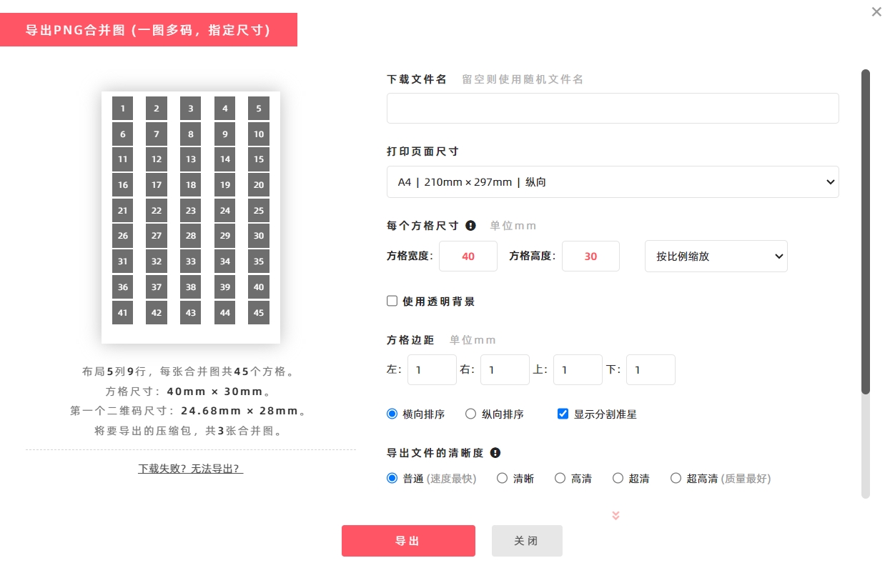Expand more options with the double chevron
The width and height of the screenshot is (890, 588).
615,515
